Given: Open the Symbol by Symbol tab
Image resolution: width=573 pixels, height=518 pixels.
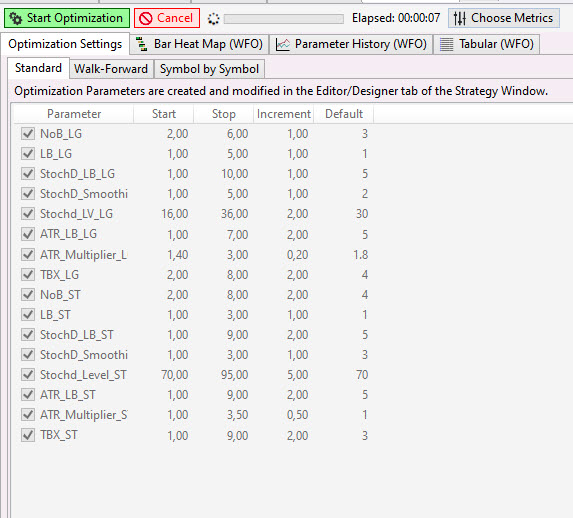Looking at the screenshot, I should coord(209,69).
